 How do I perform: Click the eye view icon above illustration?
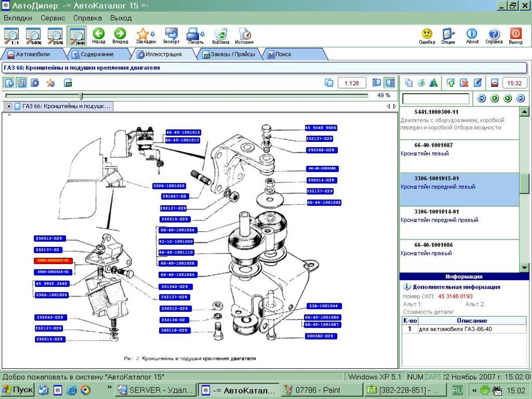[x=68, y=83]
